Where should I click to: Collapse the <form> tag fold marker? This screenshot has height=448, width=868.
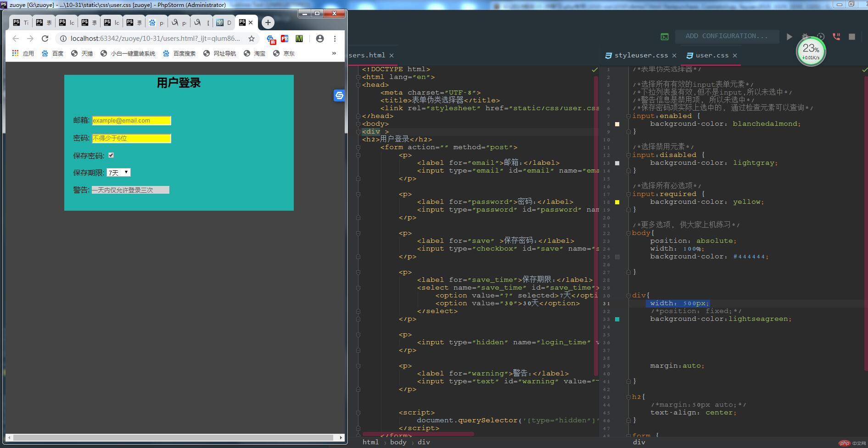tap(358, 147)
